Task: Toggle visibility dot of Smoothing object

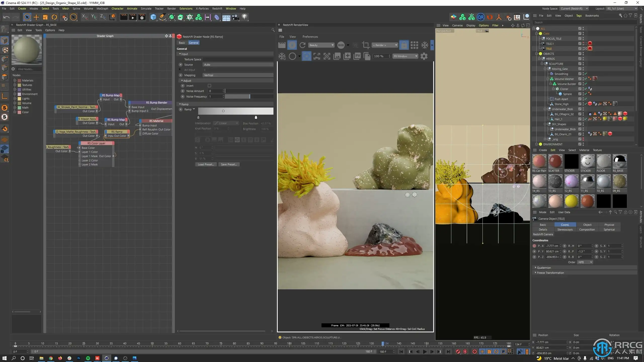Action: 583,73
